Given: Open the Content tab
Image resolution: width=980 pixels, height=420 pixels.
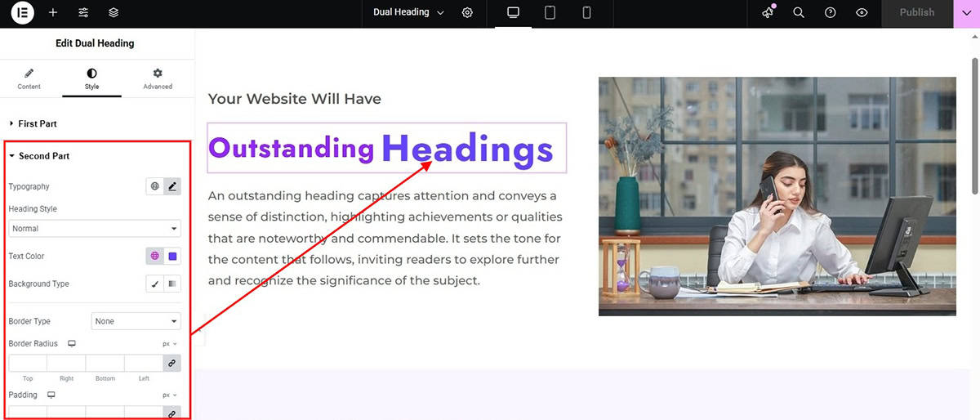Looking at the screenshot, I should point(29,79).
